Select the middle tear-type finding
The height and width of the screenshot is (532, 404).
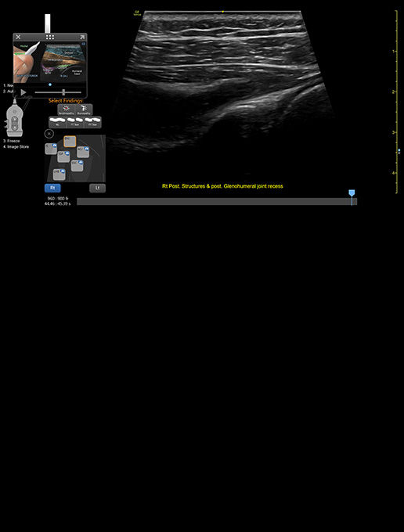[74, 122]
